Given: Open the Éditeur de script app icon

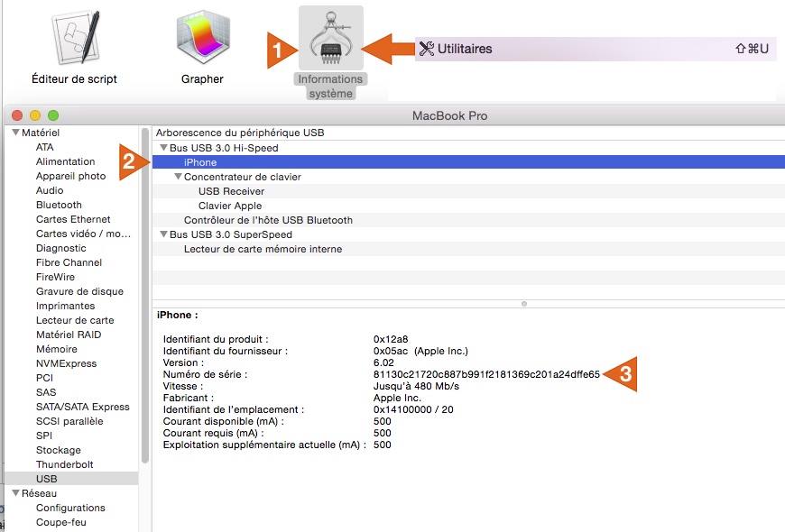Looking at the screenshot, I should coord(77,38).
